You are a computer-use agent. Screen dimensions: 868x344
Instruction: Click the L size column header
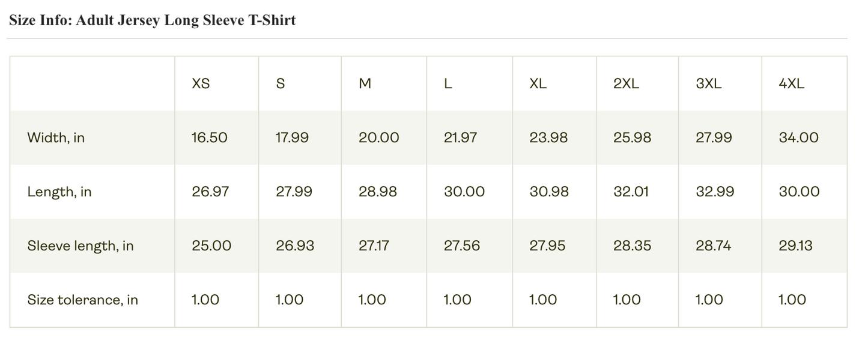pyautogui.click(x=448, y=84)
